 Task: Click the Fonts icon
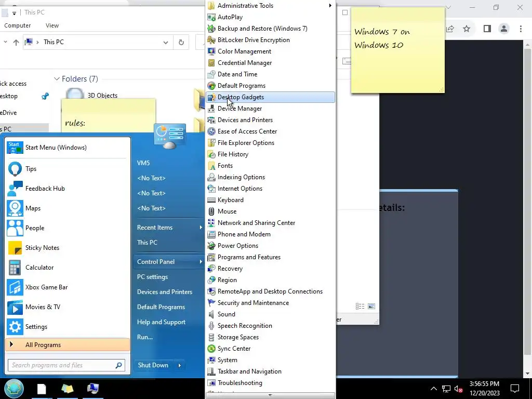pyautogui.click(x=211, y=166)
